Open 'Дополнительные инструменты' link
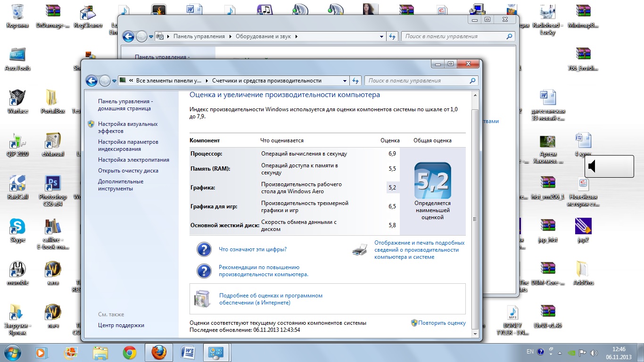 [x=121, y=185]
